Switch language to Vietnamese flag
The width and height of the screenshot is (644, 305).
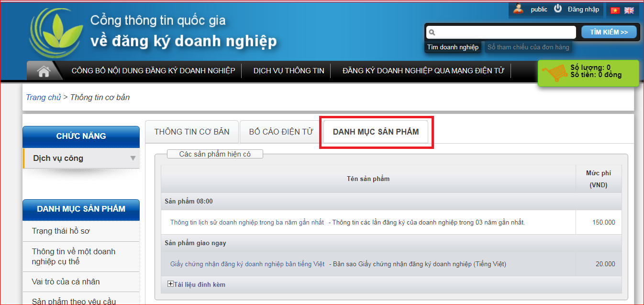click(615, 10)
